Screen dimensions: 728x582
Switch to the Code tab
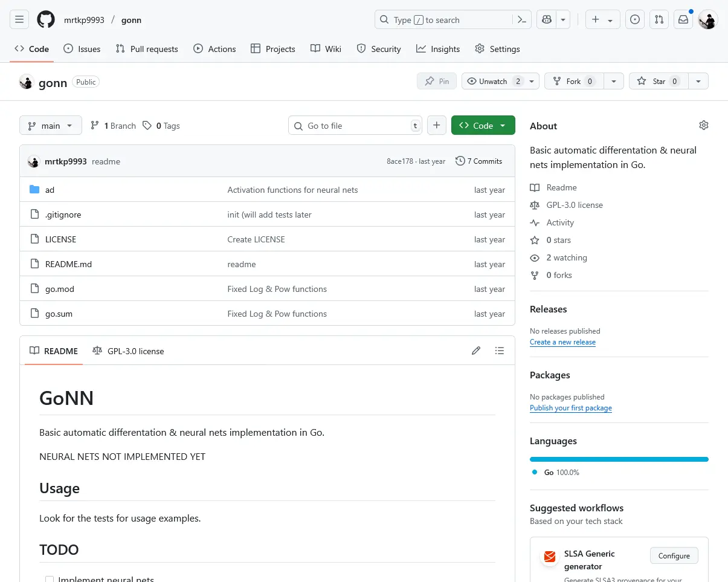click(x=32, y=49)
